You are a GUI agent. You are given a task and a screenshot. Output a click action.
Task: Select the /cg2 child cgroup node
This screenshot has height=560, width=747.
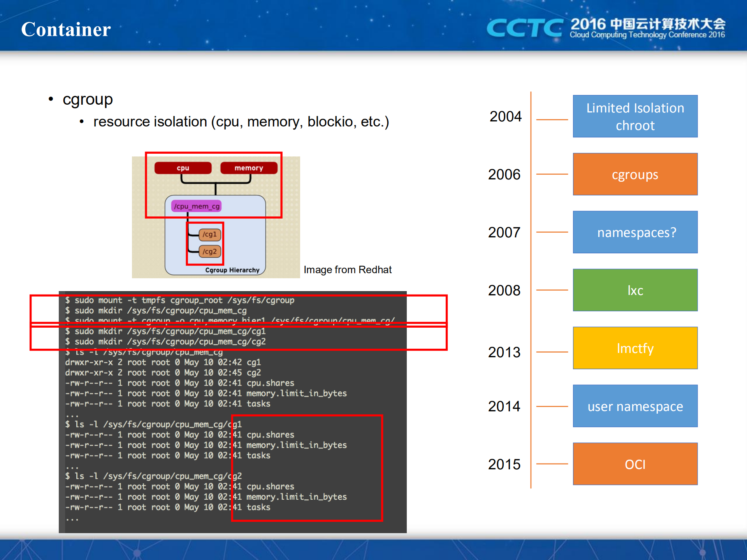[209, 251]
